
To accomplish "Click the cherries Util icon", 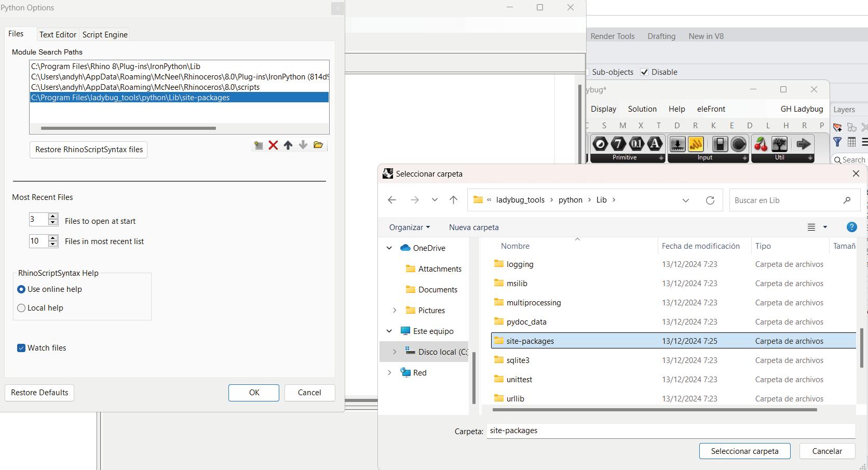I will click(761, 144).
